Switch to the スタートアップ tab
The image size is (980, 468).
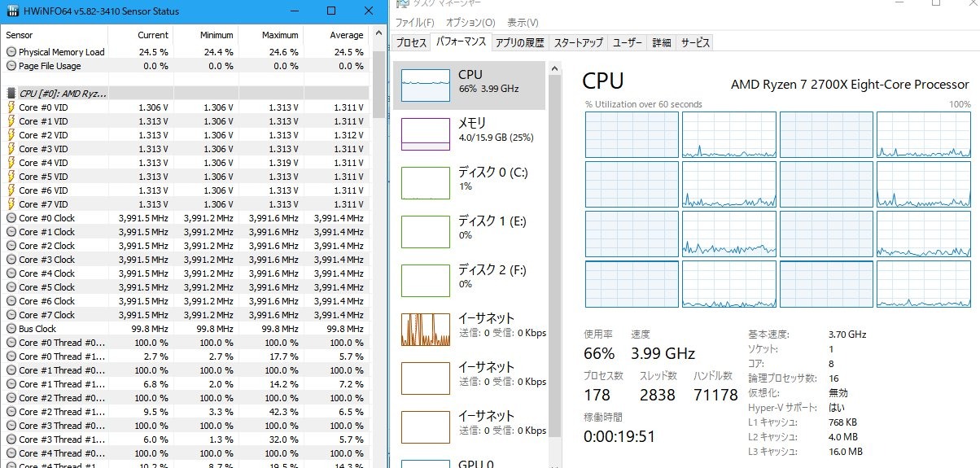coord(578,43)
